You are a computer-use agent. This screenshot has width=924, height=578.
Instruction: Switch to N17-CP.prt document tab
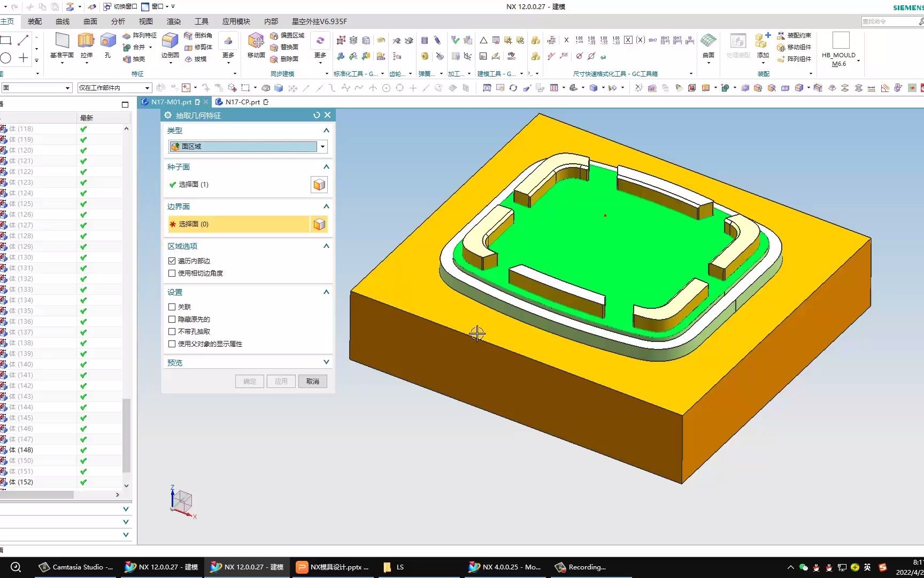point(242,102)
